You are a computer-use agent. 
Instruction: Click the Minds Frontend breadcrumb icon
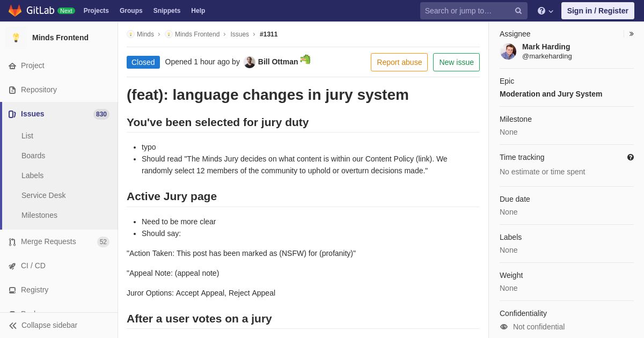pos(169,34)
